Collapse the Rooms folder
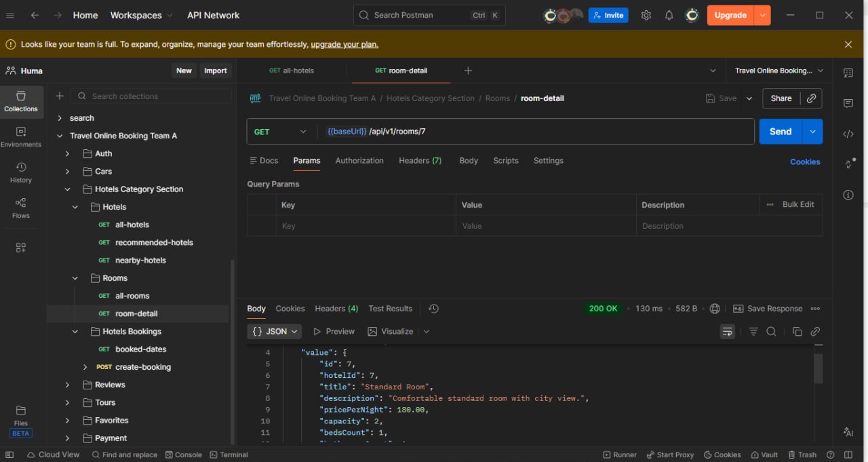This screenshot has width=868, height=462. click(75, 277)
